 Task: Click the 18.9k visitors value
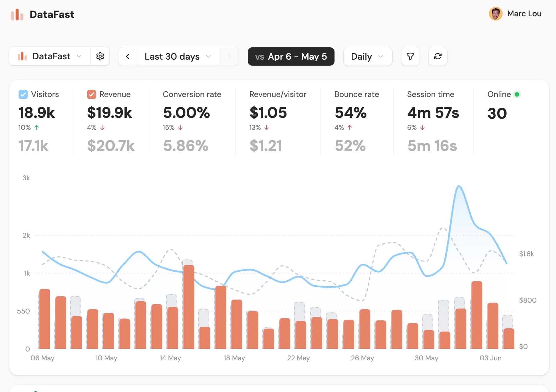[x=37, y=113]
